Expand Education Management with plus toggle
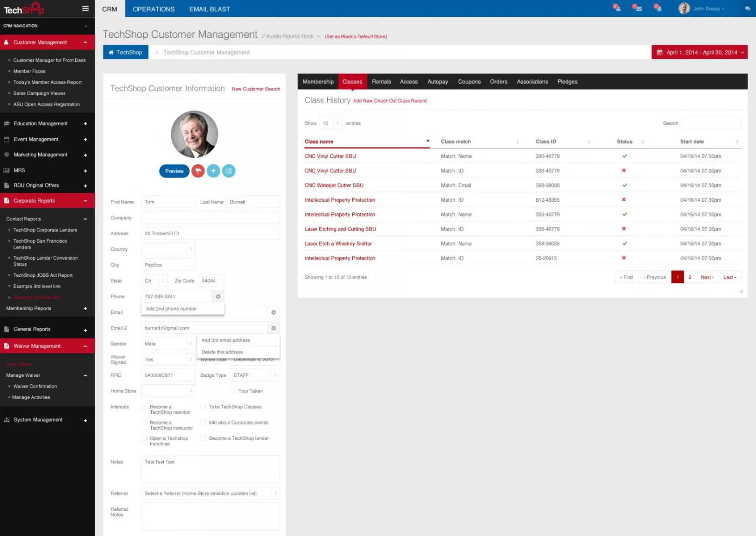The image size is (756, 536). (x=85, y=124)
